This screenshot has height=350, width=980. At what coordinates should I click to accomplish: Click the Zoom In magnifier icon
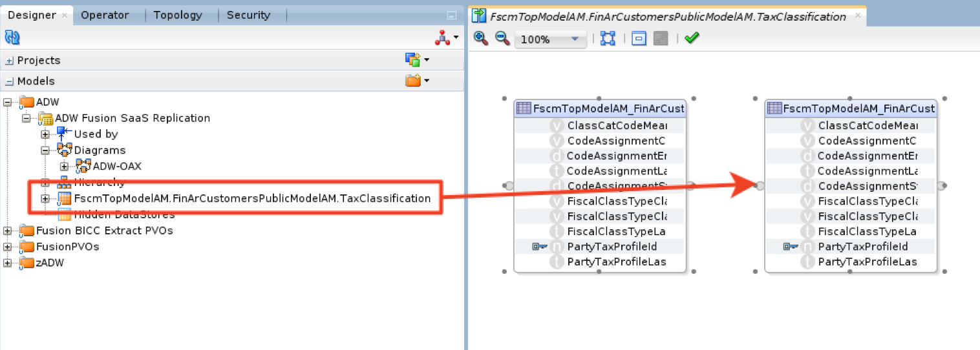(x=480, y=39)
